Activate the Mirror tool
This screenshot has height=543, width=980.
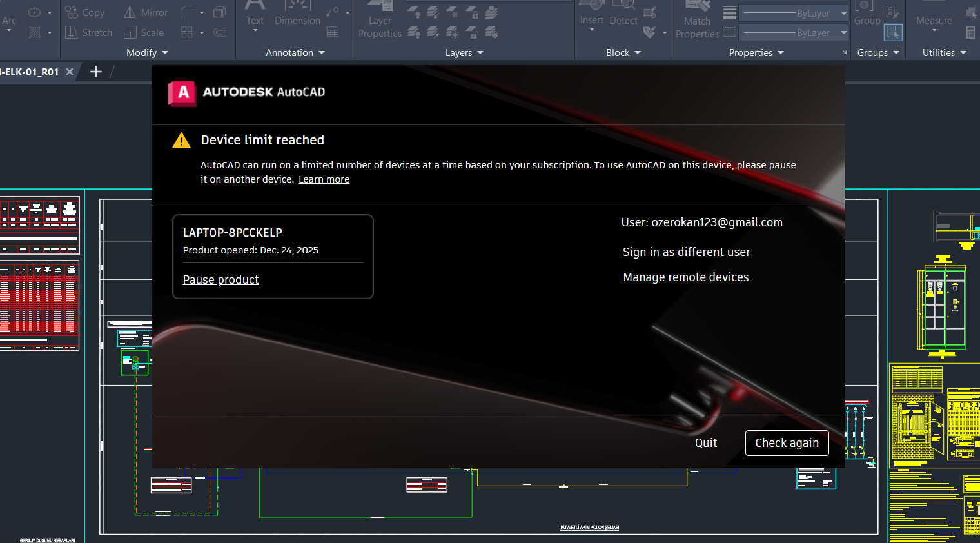[146, 13]
